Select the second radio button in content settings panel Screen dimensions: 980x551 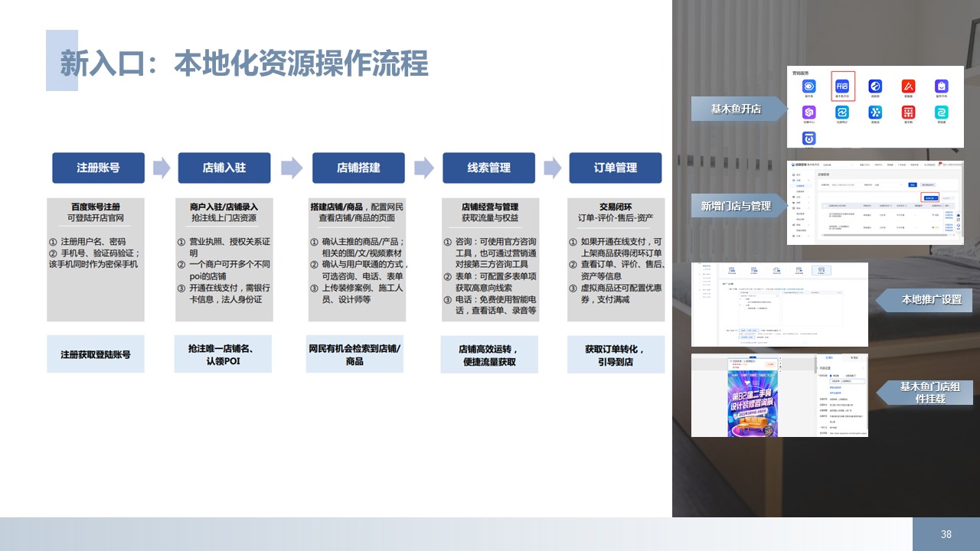(844, 376)
